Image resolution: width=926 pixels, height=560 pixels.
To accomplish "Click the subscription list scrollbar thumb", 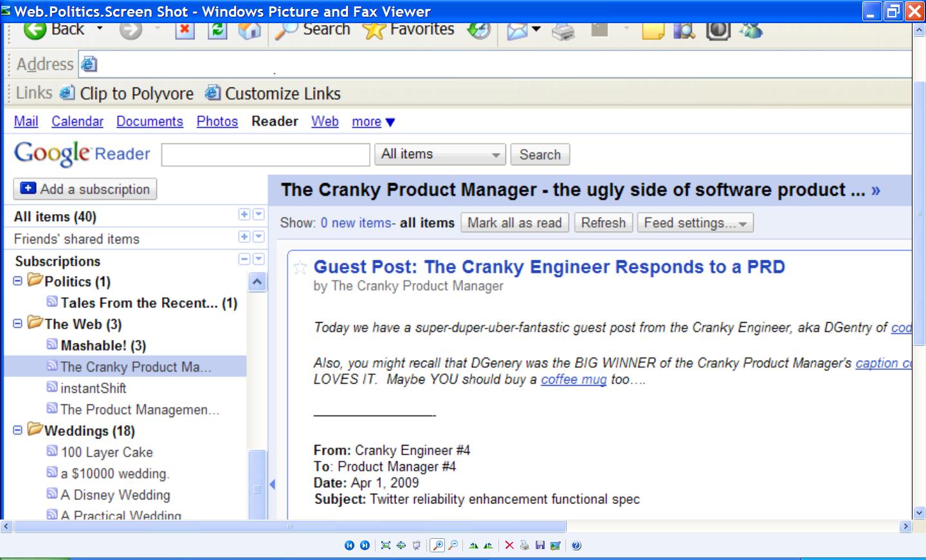I will point(257,483).
